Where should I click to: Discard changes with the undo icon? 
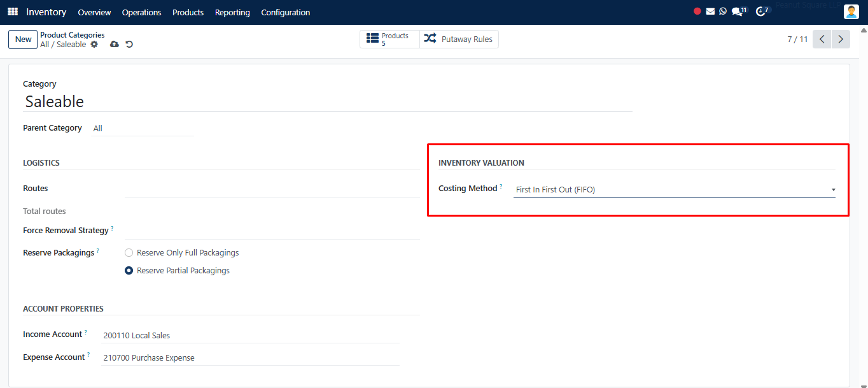[x=129, y=44]
